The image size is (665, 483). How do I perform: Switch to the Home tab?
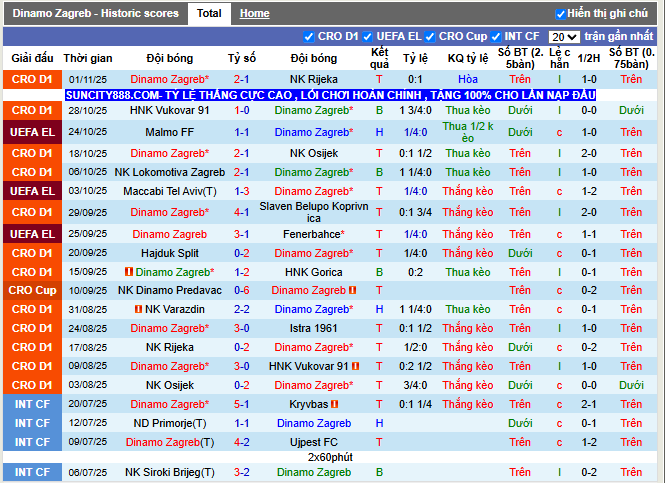coord(254,14)
